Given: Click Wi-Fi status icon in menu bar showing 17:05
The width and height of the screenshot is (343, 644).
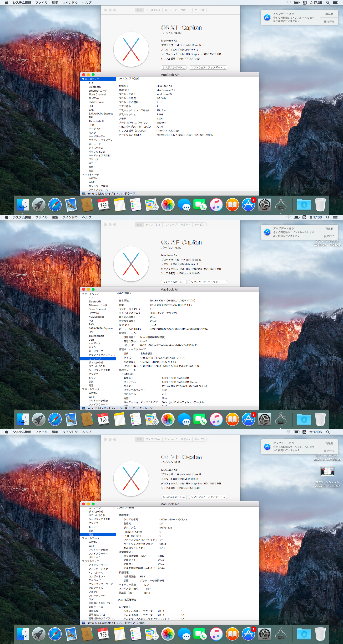Looking at the screenshot, I should coord(289,2).
